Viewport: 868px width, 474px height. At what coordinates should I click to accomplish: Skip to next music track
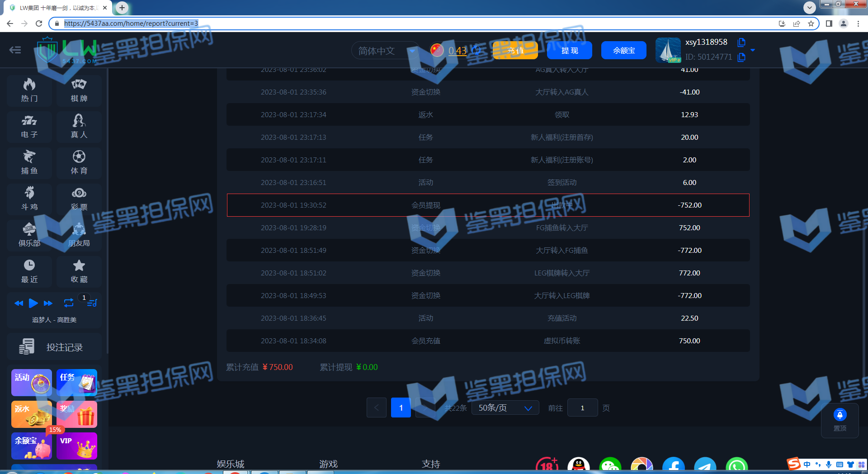48,303
